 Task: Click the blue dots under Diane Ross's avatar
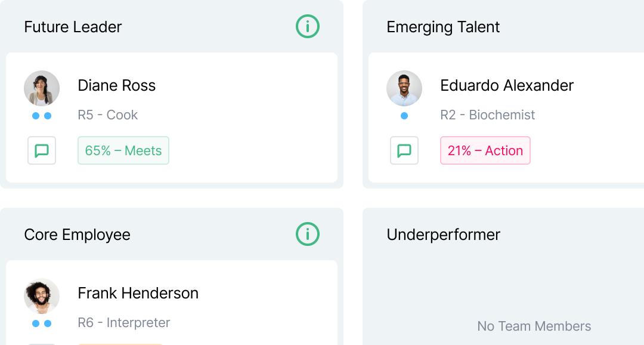[x=42, y=116]
